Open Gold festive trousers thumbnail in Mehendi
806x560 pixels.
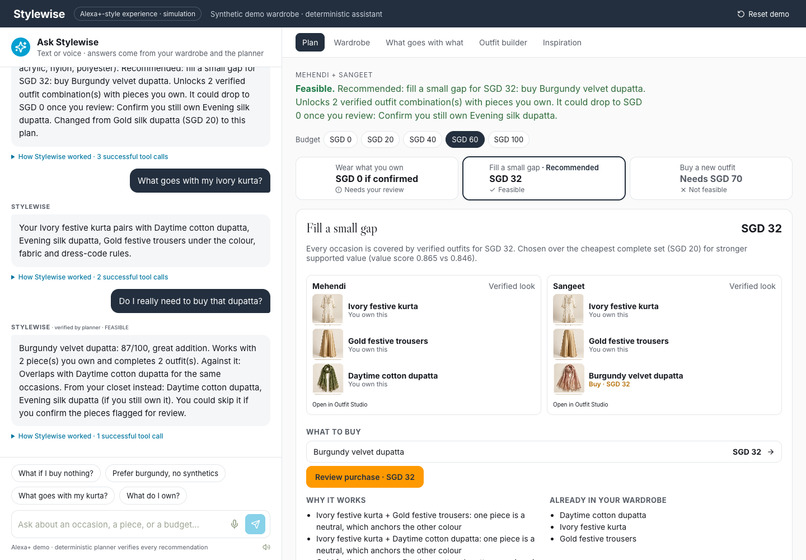(x=327, y=345)
